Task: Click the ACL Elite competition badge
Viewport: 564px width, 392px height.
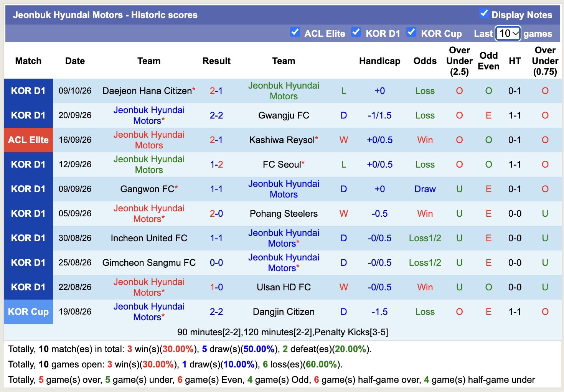Action: tap(28, 140)
